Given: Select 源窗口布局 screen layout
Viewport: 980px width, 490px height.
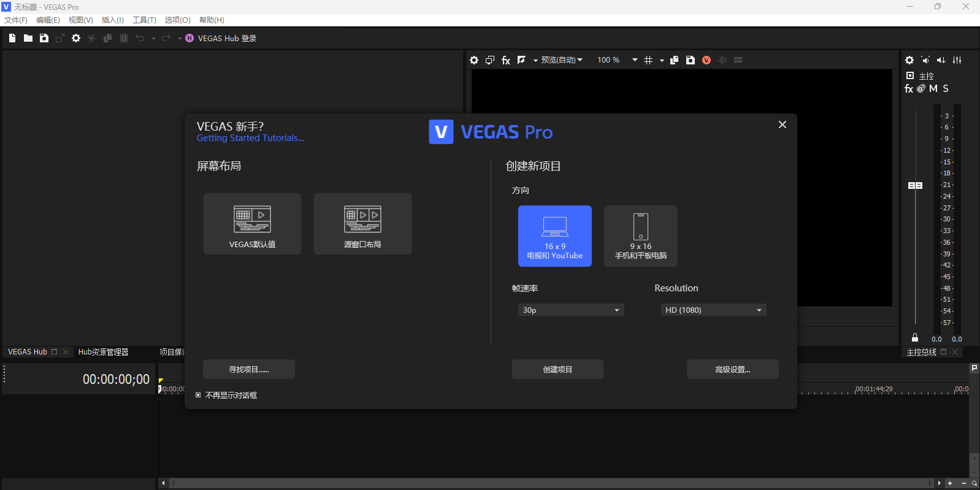Looking at the screenshot, I should (x=362, y=224).
